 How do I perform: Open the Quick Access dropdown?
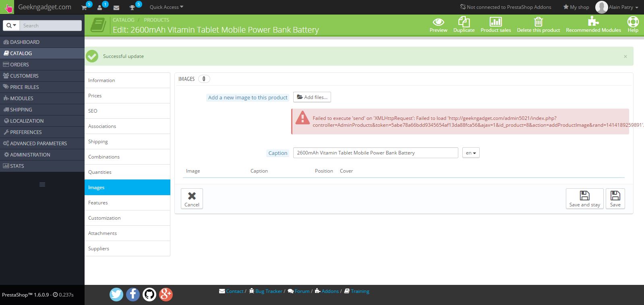[166, 7]
